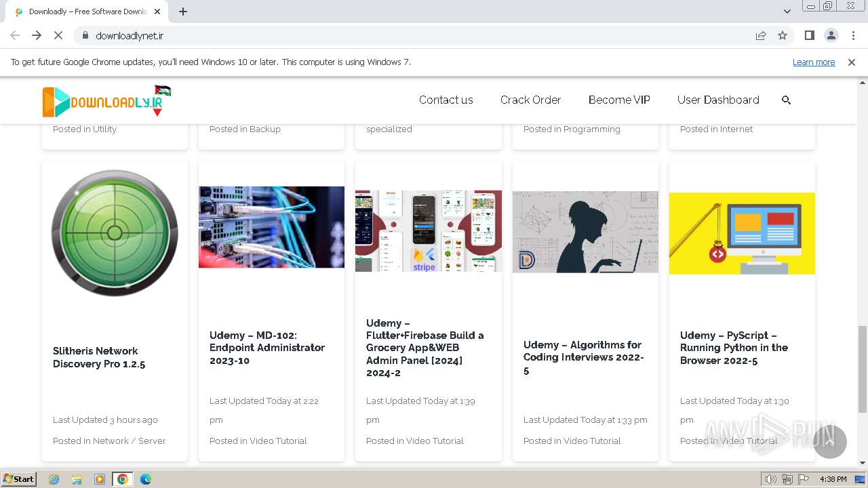Open Microsoft Edge from the taskbar
This screenshot has width=868, height=488.
click(x=146, y=479)
